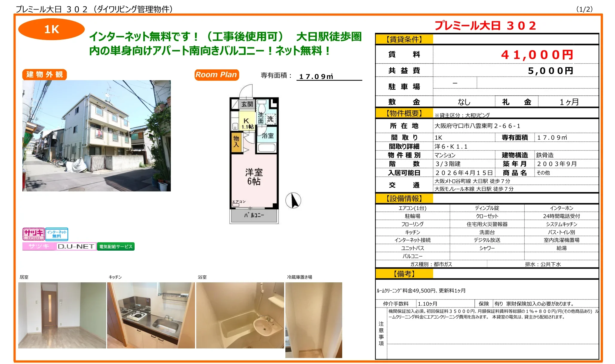615x364 pixels.
Task: Click the 41,000円 rent value
Action: click(x=537, y=55)
